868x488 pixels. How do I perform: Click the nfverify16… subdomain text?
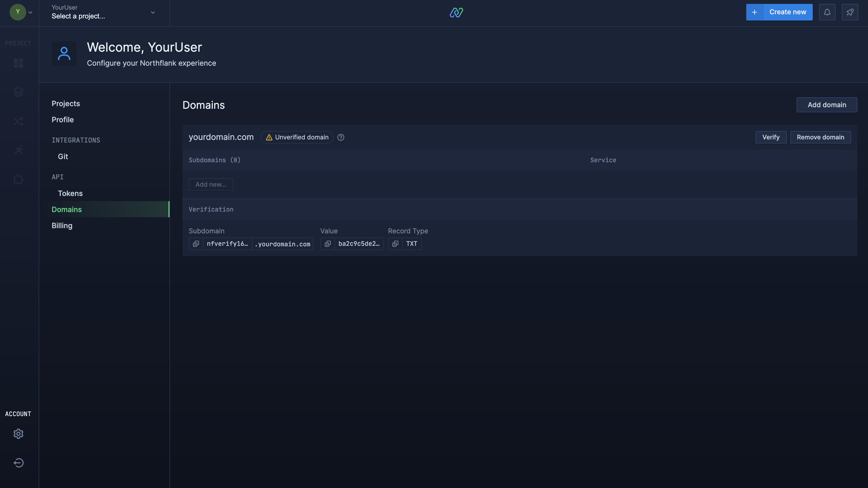coord(227,244)
